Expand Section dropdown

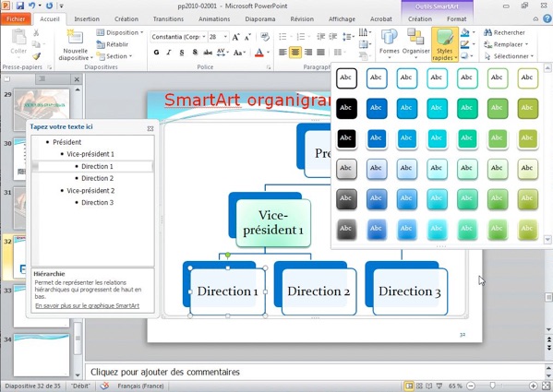pyautogui.click(x=114, y=56)
